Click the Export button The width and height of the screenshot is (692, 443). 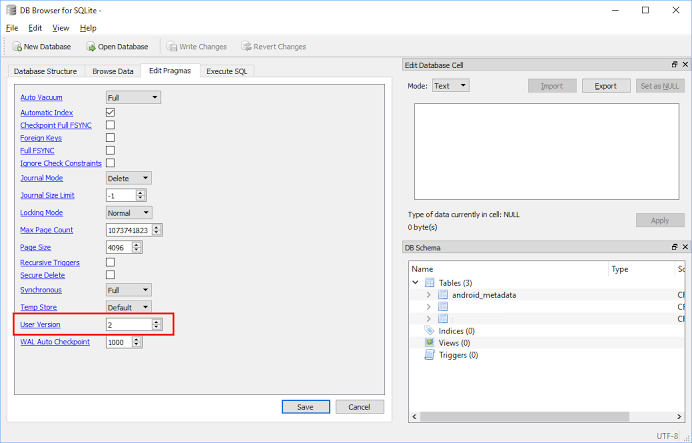pyautogui.click(x=606, y=86)
